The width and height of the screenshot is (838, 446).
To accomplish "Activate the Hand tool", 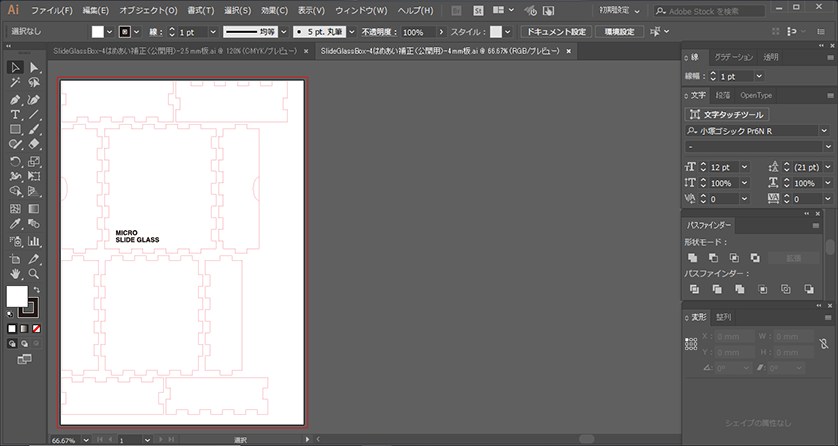I will click(15, 273).
